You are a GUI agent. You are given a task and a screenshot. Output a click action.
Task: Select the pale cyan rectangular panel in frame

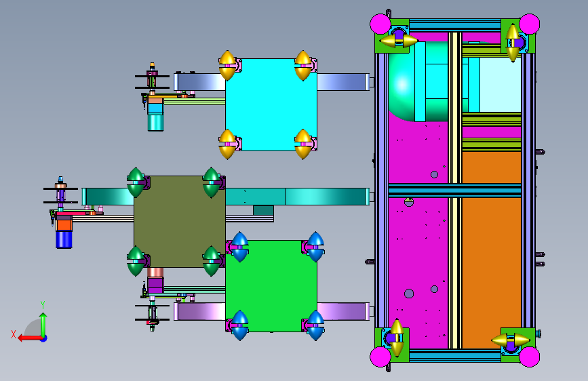501,84
